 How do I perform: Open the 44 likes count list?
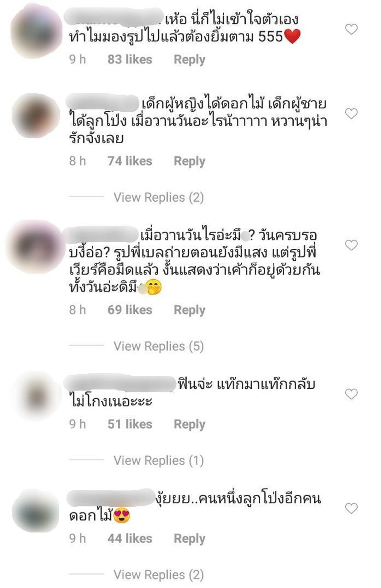(x=130, y=538)
